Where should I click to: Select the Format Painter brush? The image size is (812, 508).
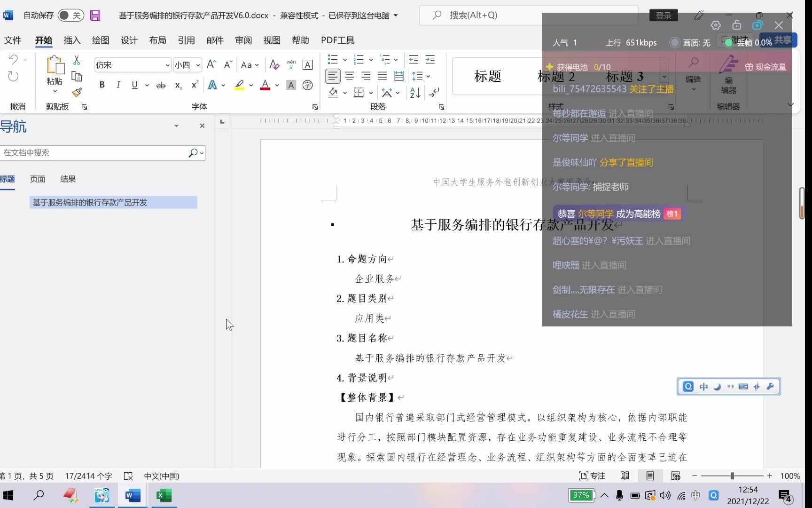click(77, 92)
